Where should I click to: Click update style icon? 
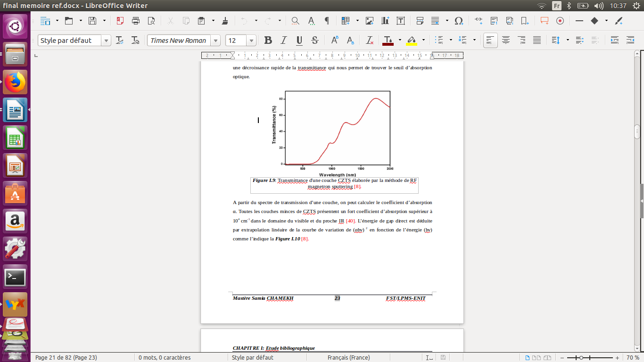point(120,40)
